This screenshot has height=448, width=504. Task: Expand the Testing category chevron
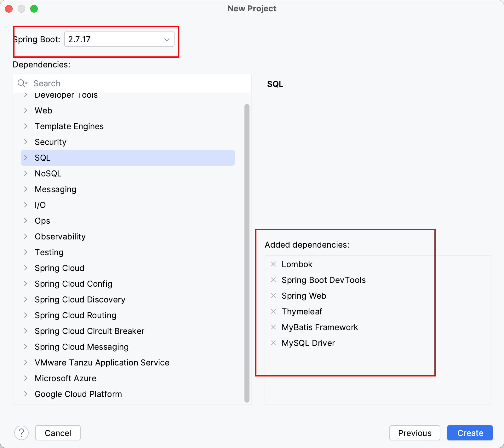click(x=26, y=252)
